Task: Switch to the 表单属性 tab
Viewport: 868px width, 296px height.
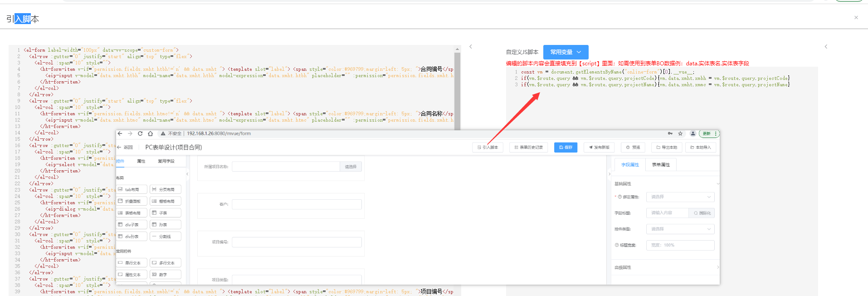Action: [660, 165]
